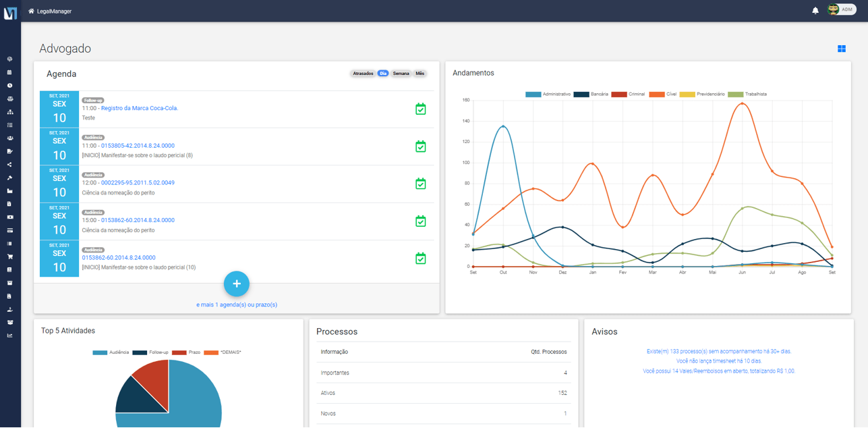Viewport: 868px width, 428px height.
Task: Open the credit card icon in sidebar
Action: (x=9, y=230)
